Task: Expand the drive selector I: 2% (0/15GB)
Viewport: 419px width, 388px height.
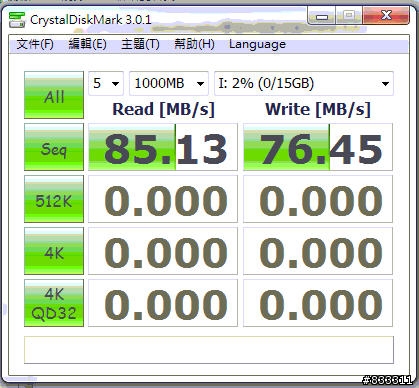Action: click(304, 83)
